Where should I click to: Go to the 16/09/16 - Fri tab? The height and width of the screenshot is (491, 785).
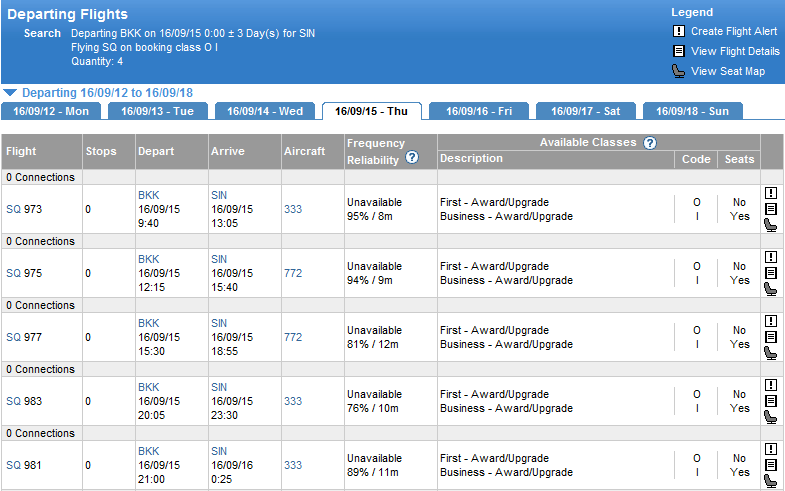pos(479,111)
